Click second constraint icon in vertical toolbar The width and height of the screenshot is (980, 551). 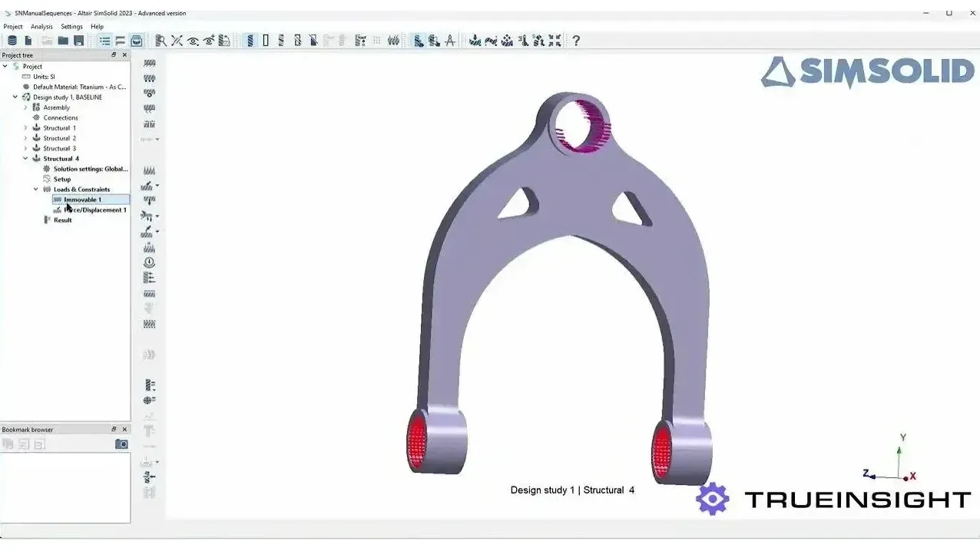click(x=150, y=78)
